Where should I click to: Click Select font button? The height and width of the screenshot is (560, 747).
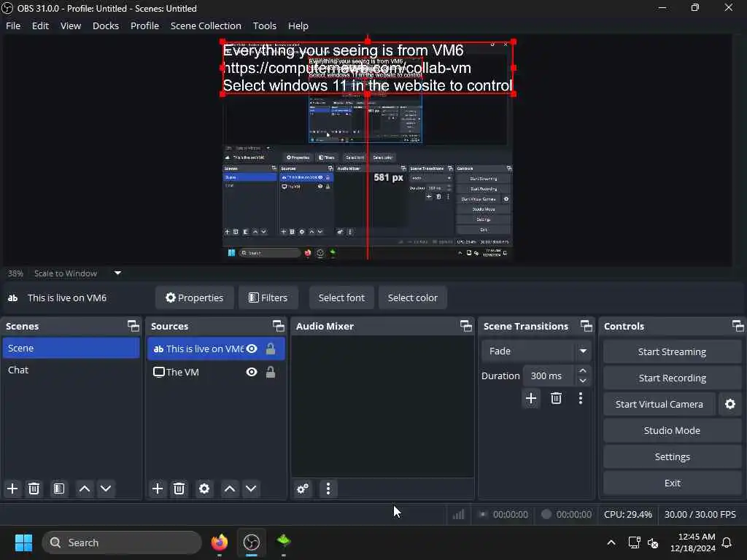coord(341,297)
